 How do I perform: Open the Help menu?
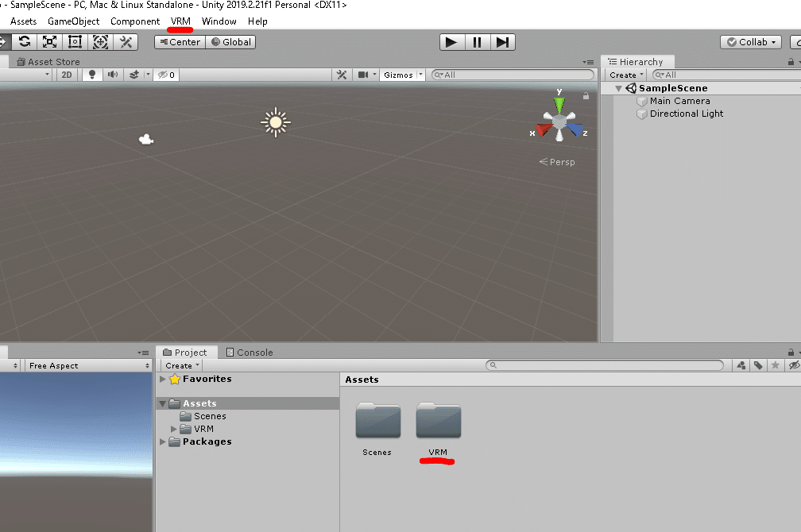tap(257, 21)
